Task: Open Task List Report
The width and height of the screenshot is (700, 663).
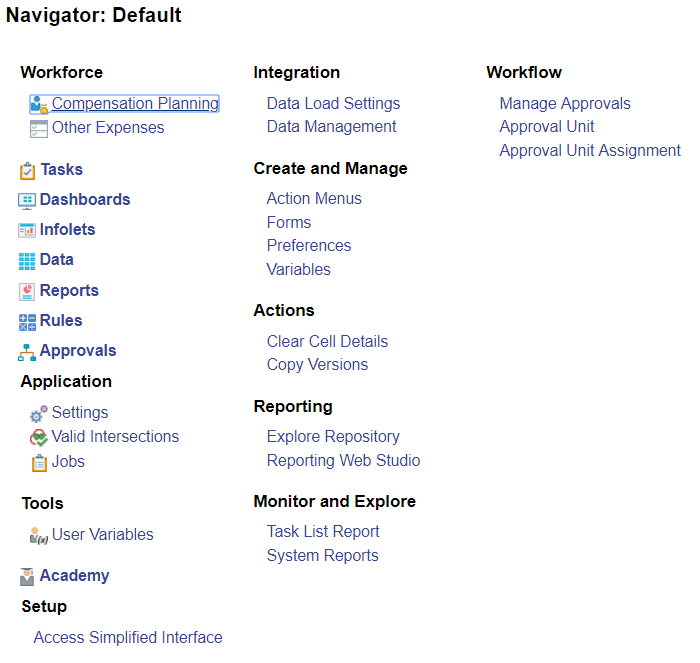Action: (x=323, y=532)
